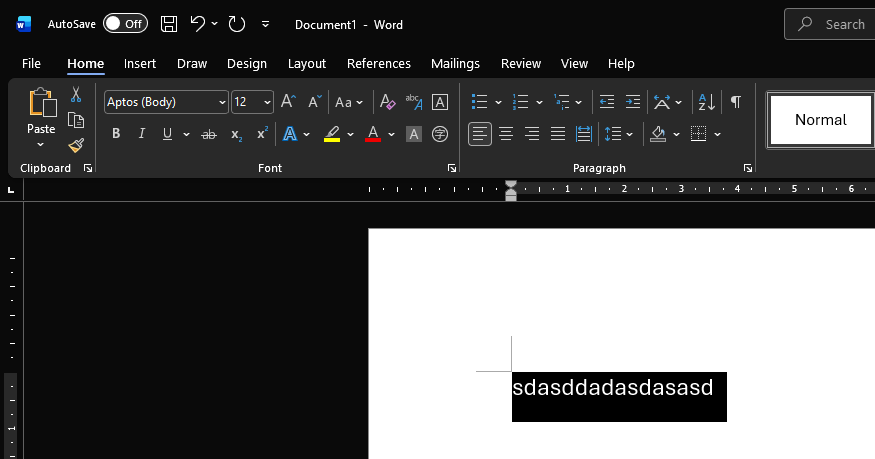Toggle Bold formatting
The width and height of the screenshot is (875, 459).
pos(116,134)
